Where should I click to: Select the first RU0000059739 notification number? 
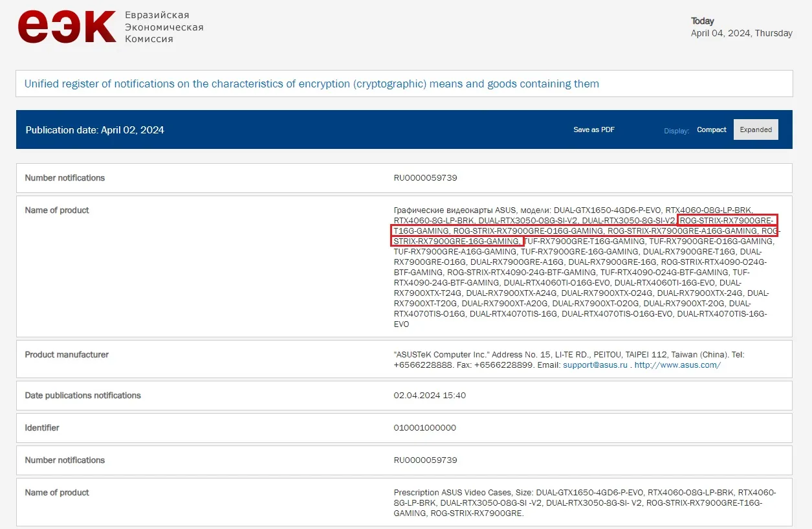point(425,178)
